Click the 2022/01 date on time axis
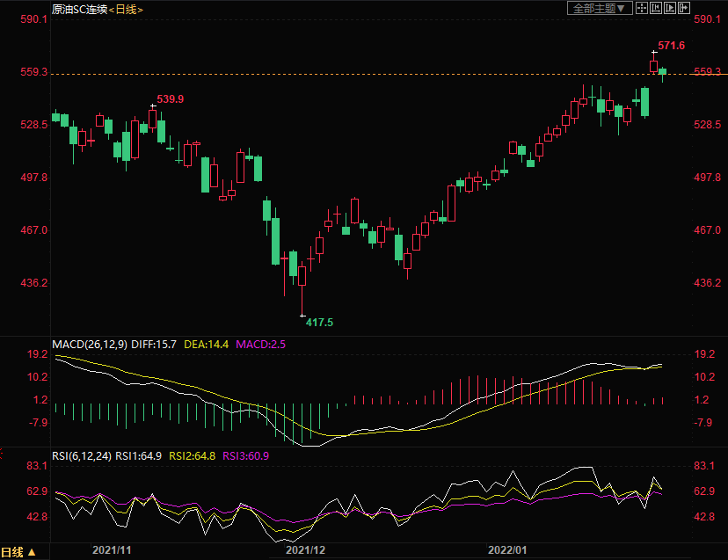 tap(507, 549)
